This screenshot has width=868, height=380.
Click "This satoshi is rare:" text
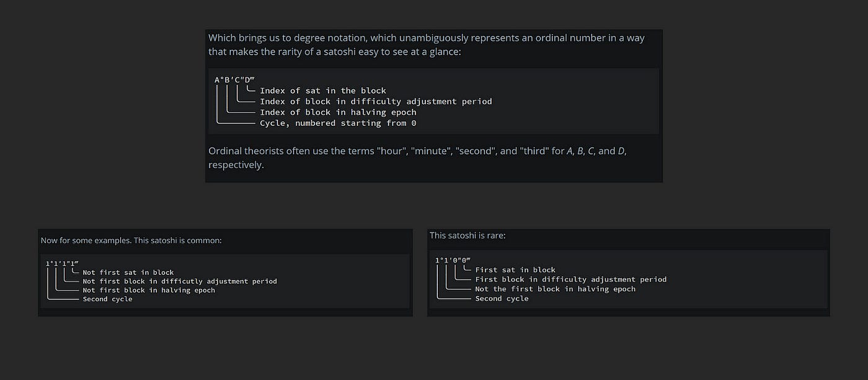[467, 236]
